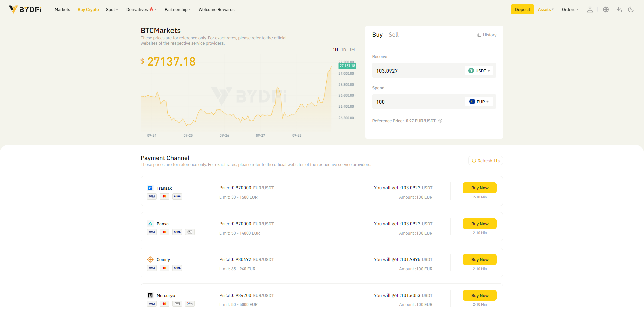
Task: Toggle dark mode with the moon icon
Action: tap(631, 10)
